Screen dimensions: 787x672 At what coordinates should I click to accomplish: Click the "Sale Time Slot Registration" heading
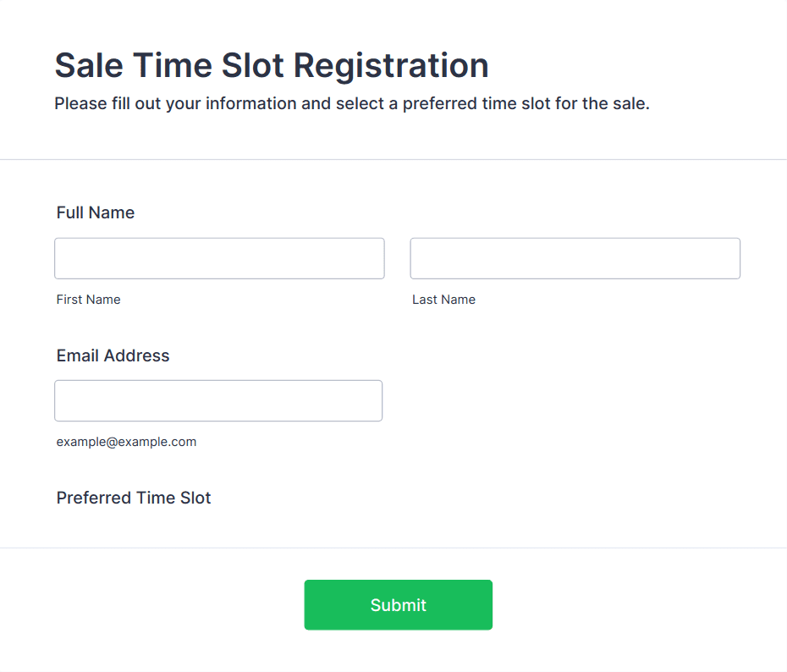pyautogui.click(x=272, y=65)
